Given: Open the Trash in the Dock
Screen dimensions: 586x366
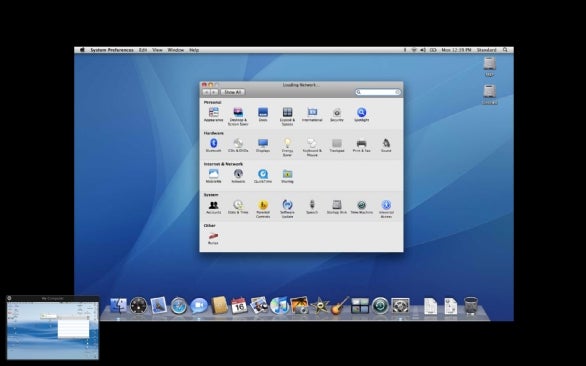Looking at the screenshot, I should (x=471, y=306).
